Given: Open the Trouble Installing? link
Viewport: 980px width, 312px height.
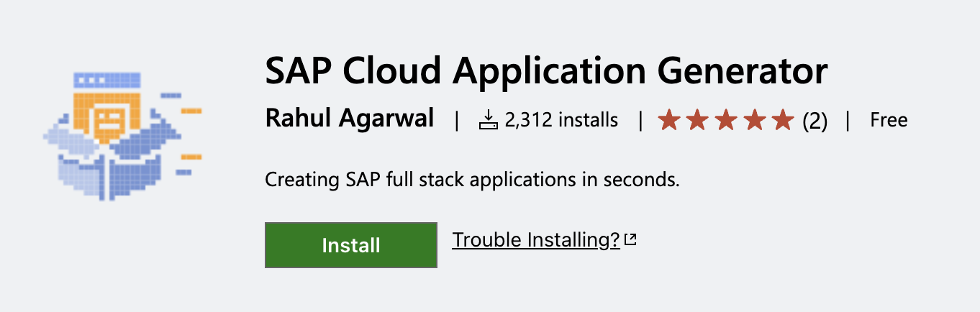Looking at the screenshot, I should pos(536,239).
